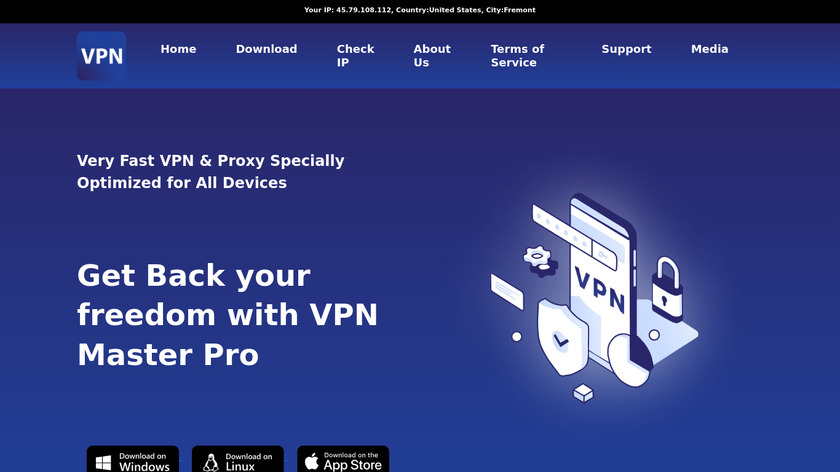The width and height of the screenshot is (840, 472).
Task: Click the VPN logo in the header
Action: (101, 56)
